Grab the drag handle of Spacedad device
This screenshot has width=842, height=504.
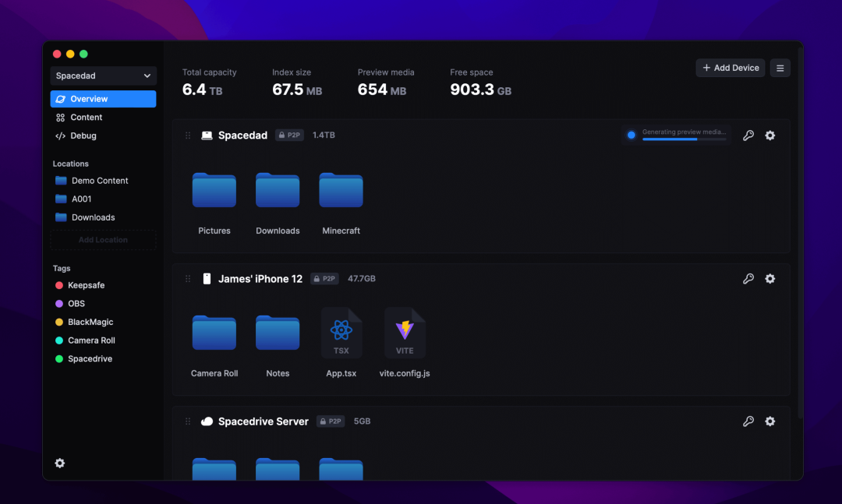coord(188,136)
